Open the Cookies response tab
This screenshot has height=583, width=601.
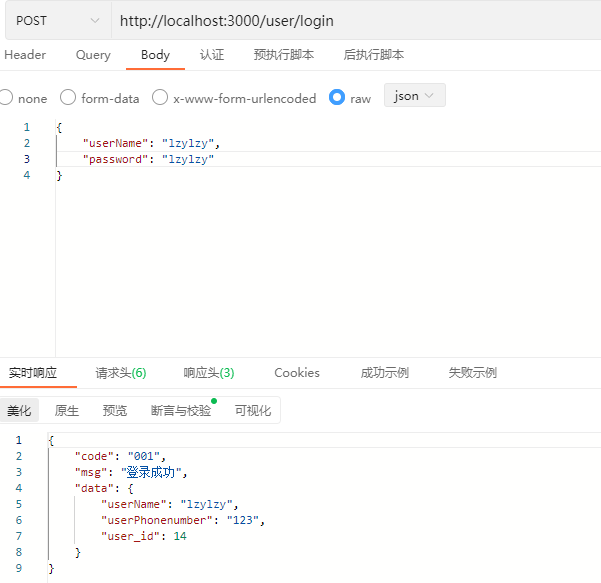pos(297,373)
